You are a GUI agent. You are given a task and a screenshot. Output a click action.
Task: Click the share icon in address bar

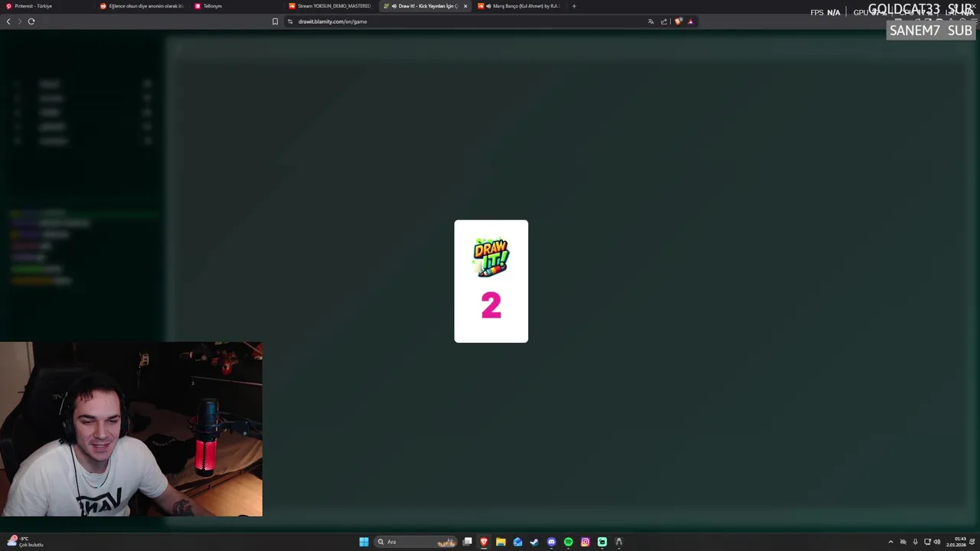point(664,21)
